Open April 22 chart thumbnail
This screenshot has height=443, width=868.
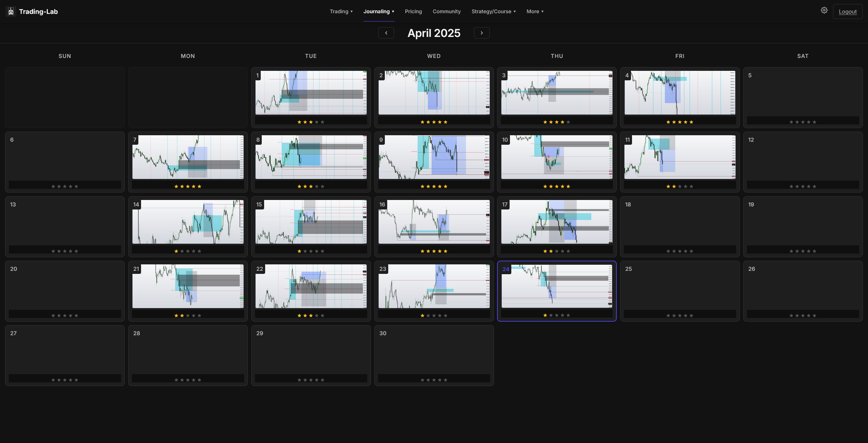[311, 286]
